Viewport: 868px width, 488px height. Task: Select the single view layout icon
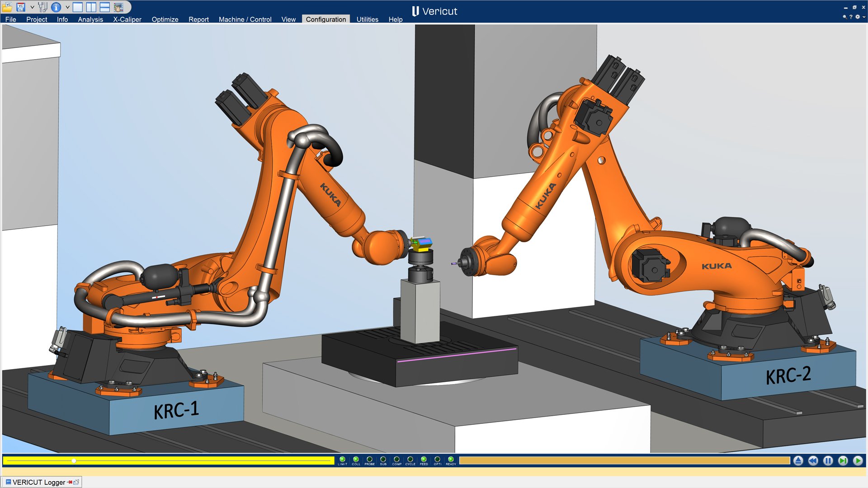[x=78, y=7]
